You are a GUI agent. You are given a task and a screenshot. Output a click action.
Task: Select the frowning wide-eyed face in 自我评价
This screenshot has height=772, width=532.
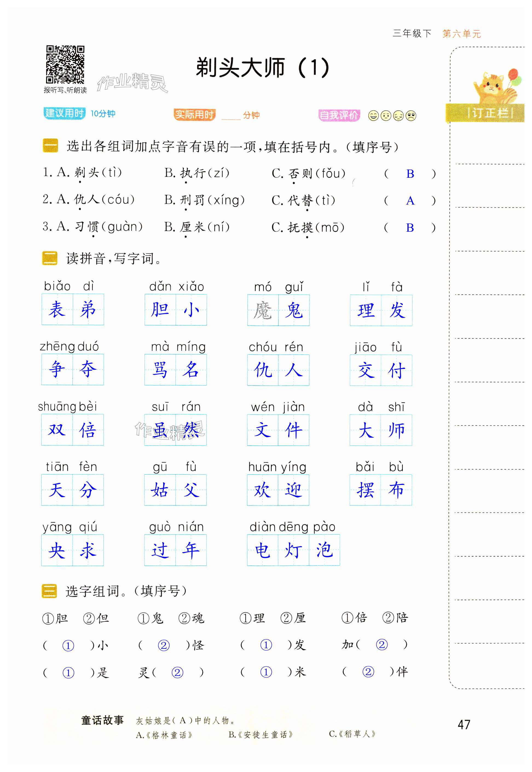click(x=411, y=116)
